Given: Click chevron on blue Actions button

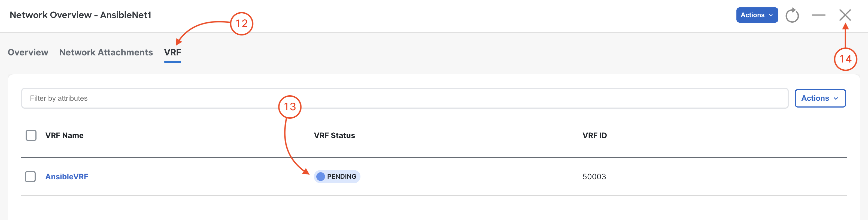Looking at the screenshot, I should coord(771,15).
